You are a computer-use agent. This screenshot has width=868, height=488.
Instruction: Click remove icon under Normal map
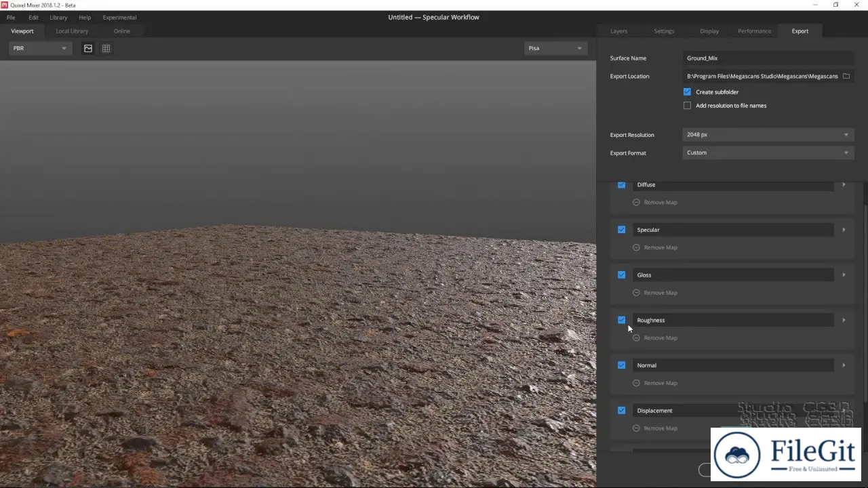tap(636, 383)
